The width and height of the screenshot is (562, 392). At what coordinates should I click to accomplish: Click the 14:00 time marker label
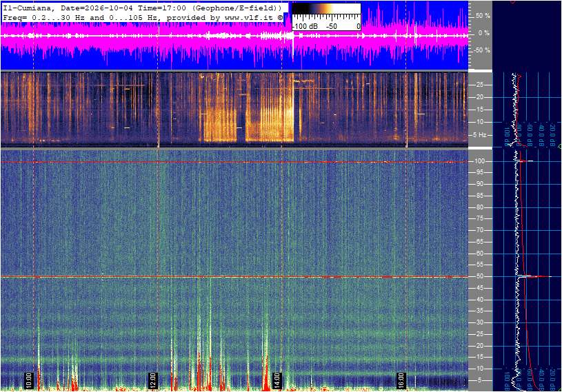[277, 380]
